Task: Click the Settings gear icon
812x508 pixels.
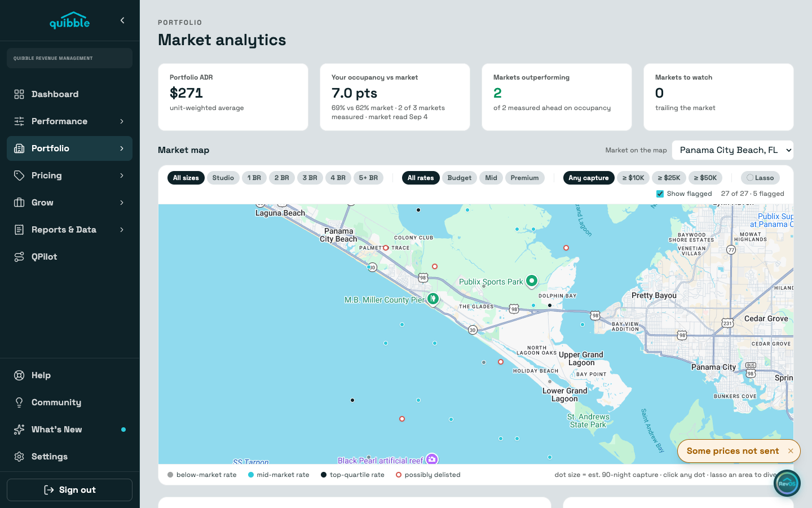Action: point(19,457)
